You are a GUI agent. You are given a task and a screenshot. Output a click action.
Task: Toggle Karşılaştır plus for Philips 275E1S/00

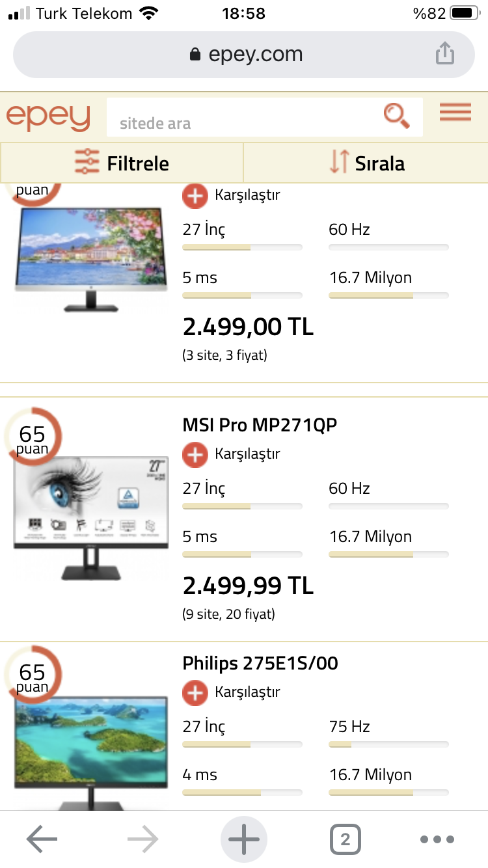[x=195, y=692]
